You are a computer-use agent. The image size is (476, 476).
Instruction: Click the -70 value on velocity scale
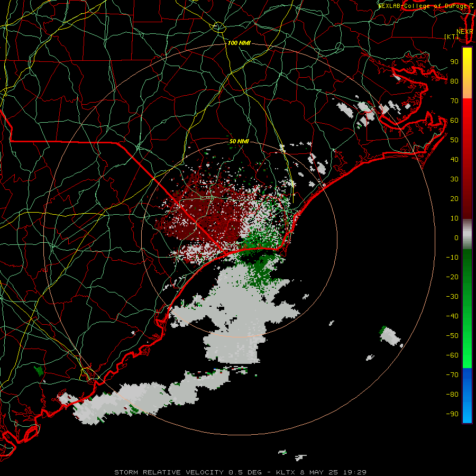click(x=452, y=375)
